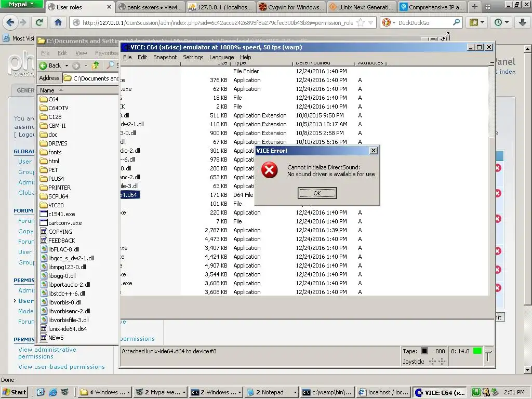Select the c1541.exe file

point(57,214)
